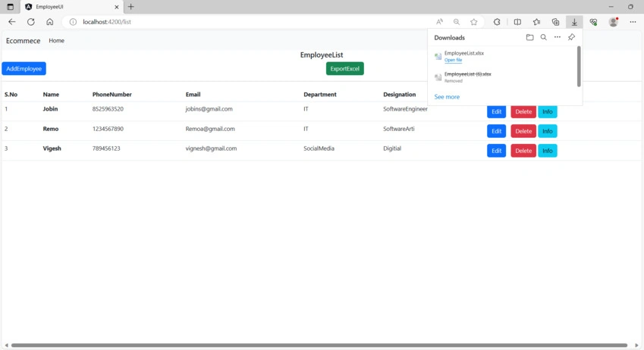The height and width of the screenshot is (350, 644).
Task: Edit the Remo employee row
Action: tap(496, 131)
